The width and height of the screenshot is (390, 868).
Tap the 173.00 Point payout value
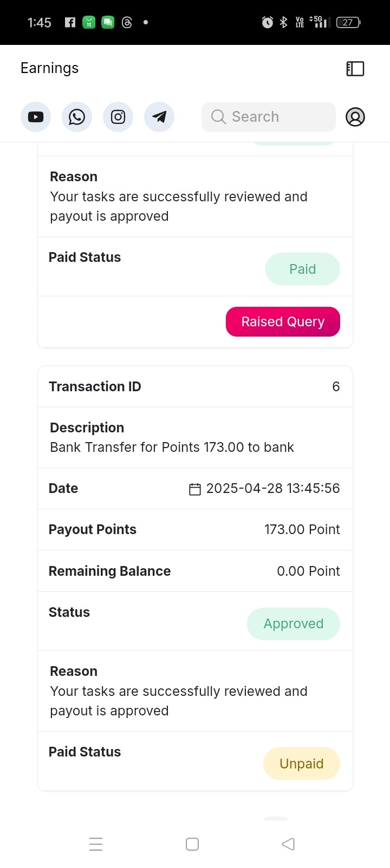click(302, 529)
